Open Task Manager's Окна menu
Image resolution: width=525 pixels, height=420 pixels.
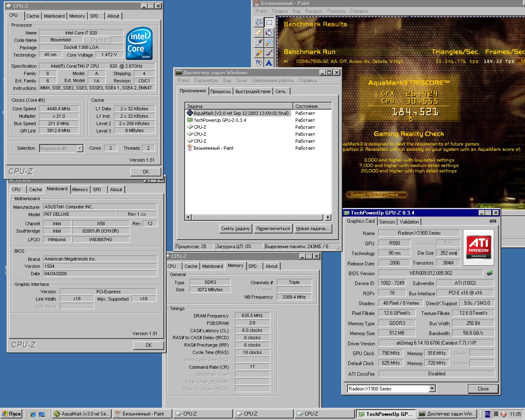241,80
